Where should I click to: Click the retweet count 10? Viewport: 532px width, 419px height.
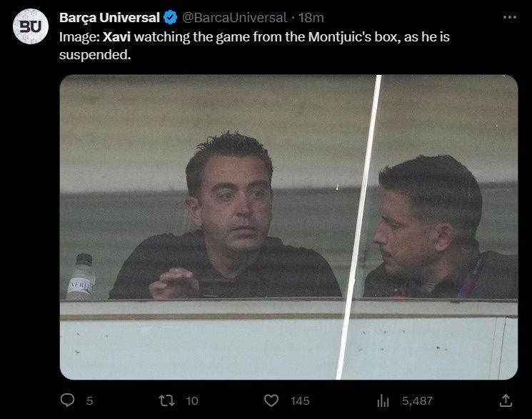[x=192, y=401]
